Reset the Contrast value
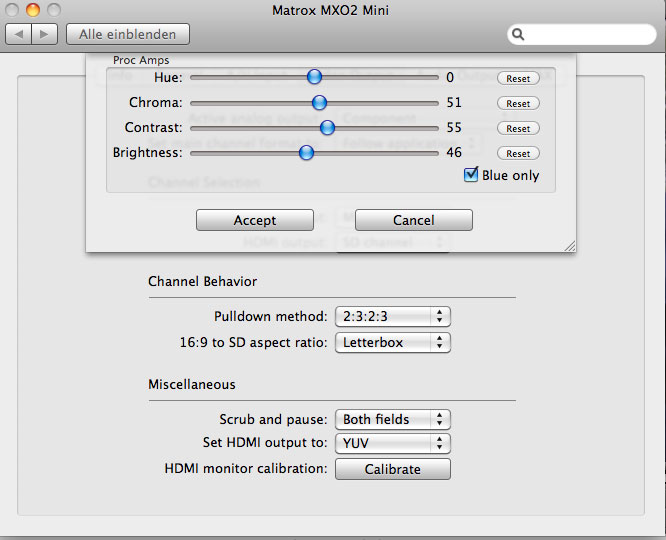Image resolution: width=666 pixels, height=540 pixels. 518,128
